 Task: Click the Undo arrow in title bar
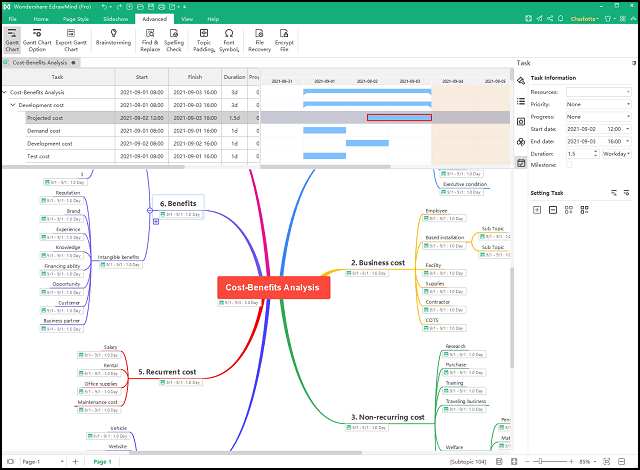[105, 7]
